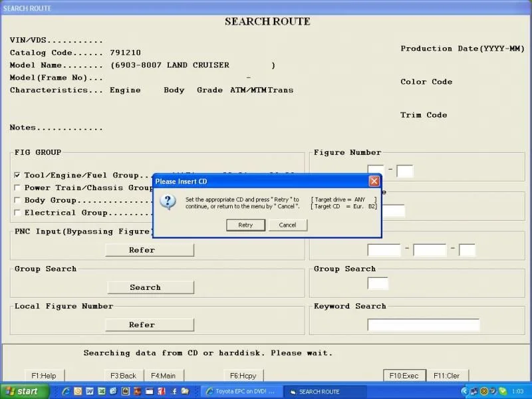Execute the search with F10:Exec

click(404, 376)
